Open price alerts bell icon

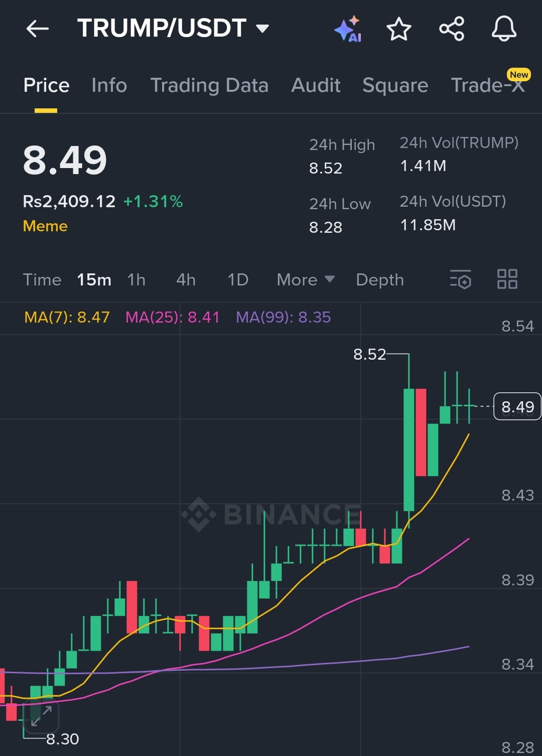tap(504, 29)
